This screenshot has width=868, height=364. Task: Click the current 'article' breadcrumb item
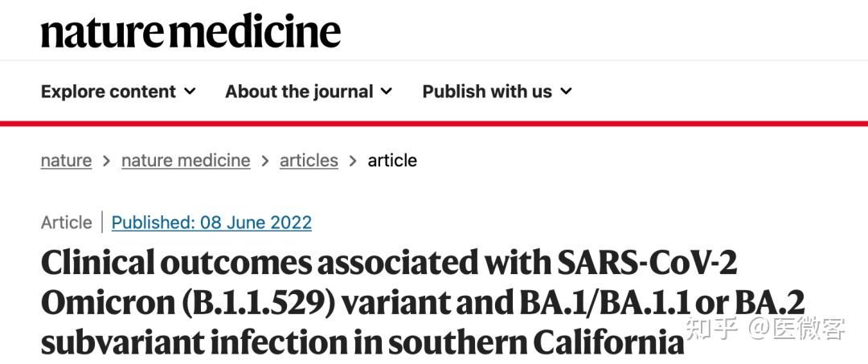click(392, 161)
